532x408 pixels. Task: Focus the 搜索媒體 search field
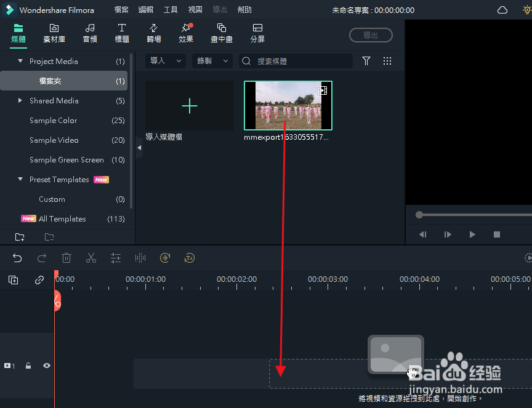296,61
